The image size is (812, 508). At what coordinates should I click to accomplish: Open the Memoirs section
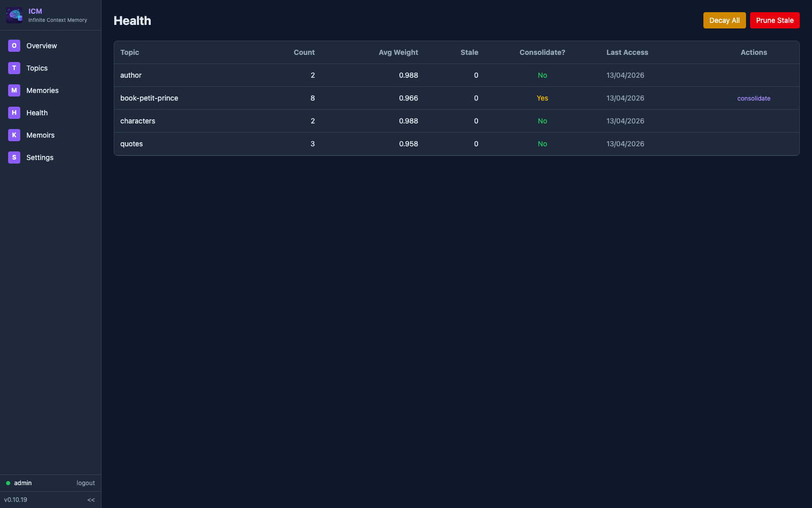pyautogui.click(x=40, y=135)
